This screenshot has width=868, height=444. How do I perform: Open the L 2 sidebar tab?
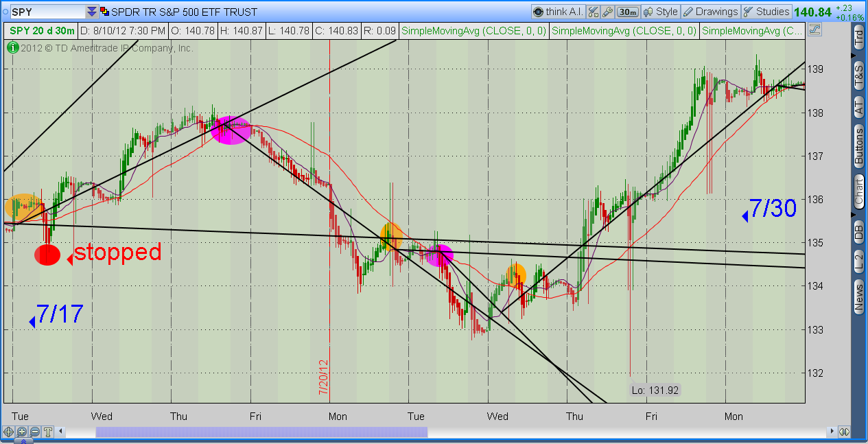(858, 261)
